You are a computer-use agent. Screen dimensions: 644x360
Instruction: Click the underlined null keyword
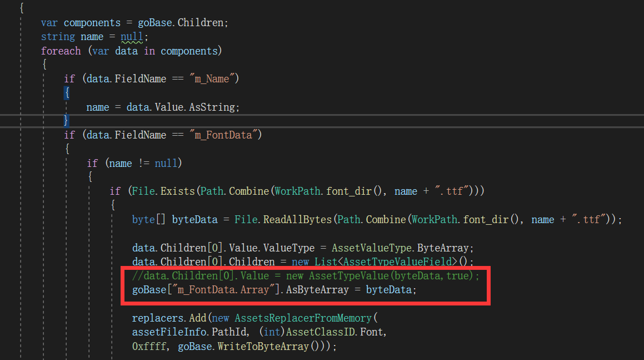[131, 36]
